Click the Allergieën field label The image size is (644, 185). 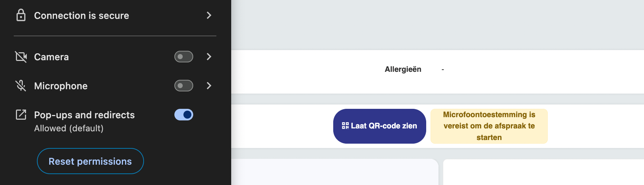click(x=403, y=69)
